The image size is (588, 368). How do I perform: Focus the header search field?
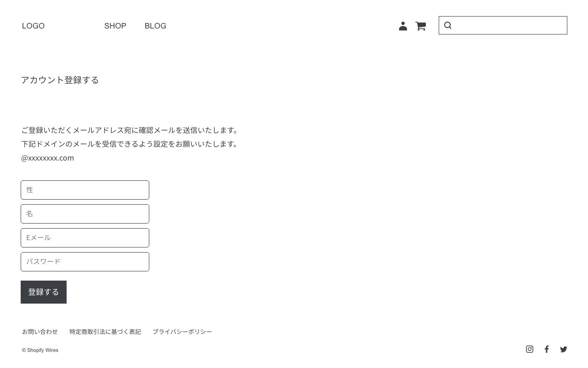pyautogui.click(x=503, y=25)
